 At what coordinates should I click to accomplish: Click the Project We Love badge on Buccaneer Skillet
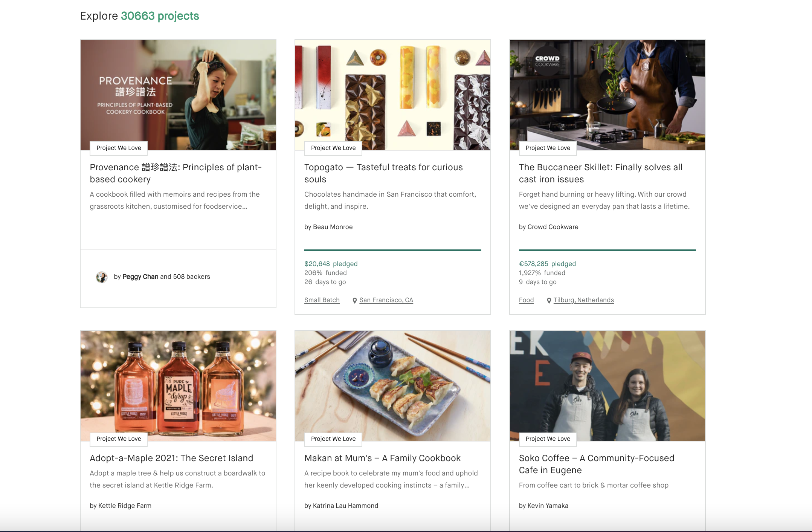tap(548, 148)
